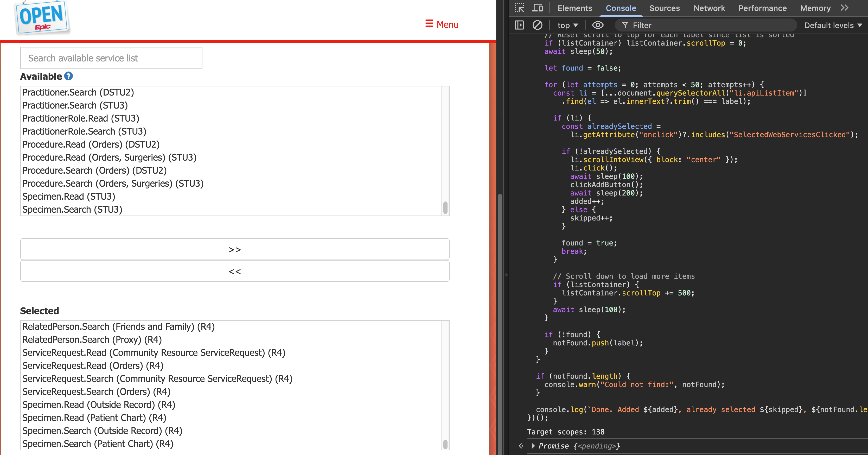Open the hamburger Menu
Viewport: 868px width, 455px height.
(x=442, y=24)
